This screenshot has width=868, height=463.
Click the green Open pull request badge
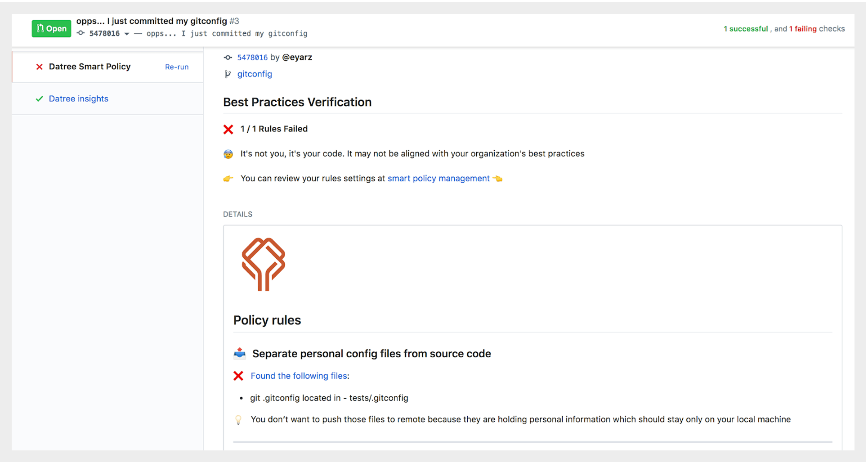pyautogui.click(x=51, y=28)
